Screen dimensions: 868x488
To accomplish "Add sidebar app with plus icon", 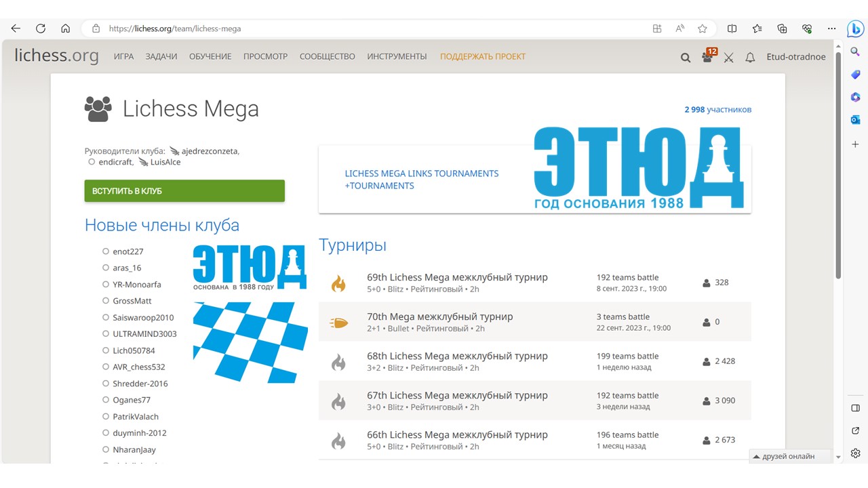I will point(855,144).
